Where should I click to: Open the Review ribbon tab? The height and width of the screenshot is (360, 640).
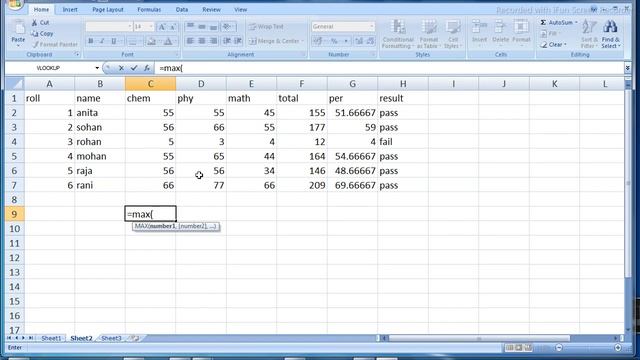coord(211,9)
